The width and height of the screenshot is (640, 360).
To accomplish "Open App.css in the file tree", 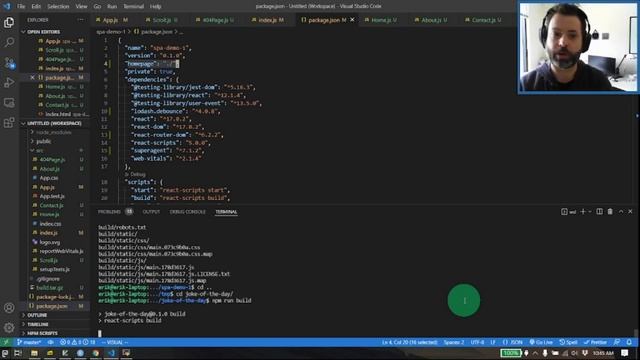I will (x=49, y=178).
